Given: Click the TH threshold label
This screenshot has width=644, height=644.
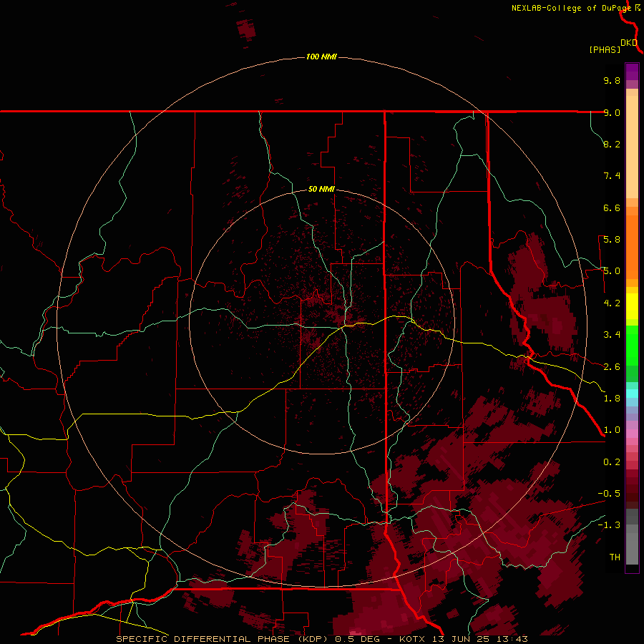Looking at the screenshot, I should [x=615, y=557].
